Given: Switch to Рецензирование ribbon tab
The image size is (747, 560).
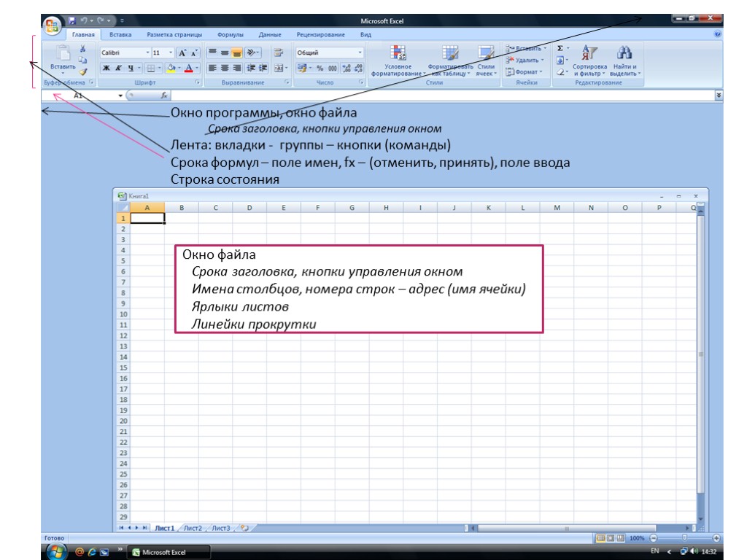Looking at the screenshot, I should point(320,35).
